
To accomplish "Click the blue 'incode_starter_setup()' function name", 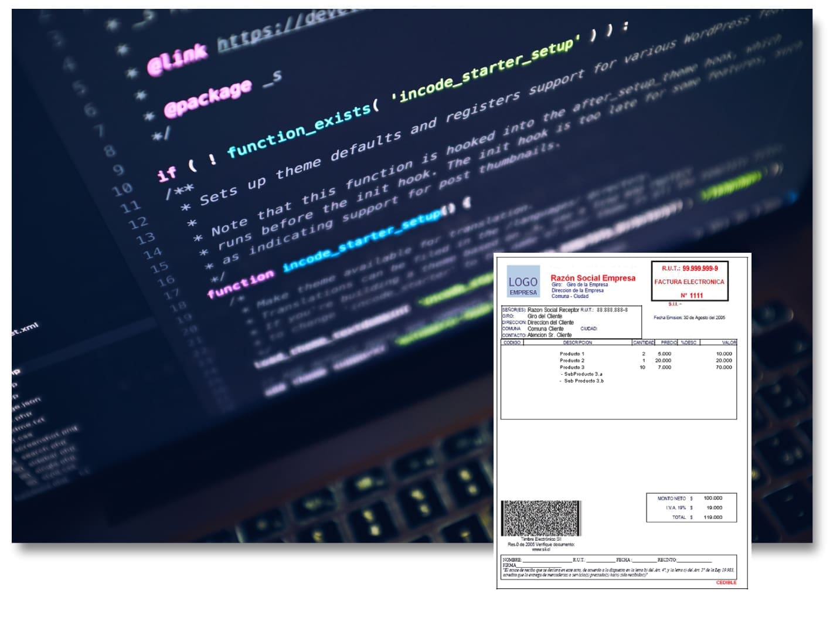I will (369, 240).
